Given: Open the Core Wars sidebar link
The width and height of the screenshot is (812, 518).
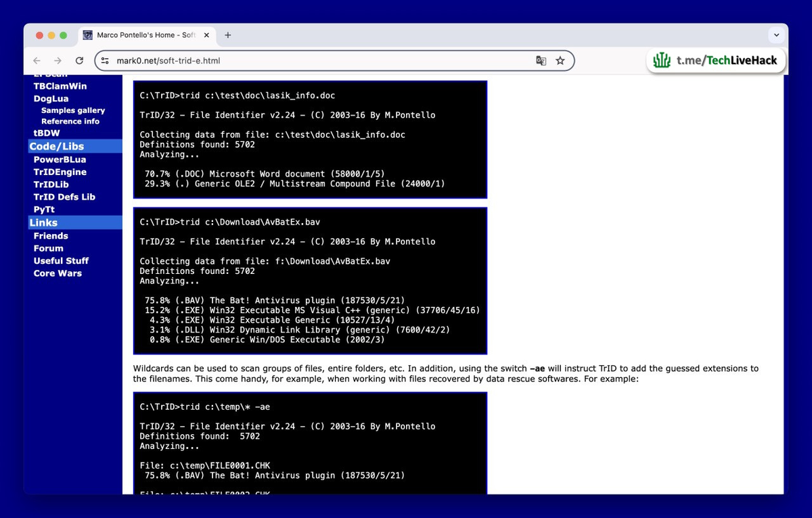Looking at the screenshot, I should (58, 273).
